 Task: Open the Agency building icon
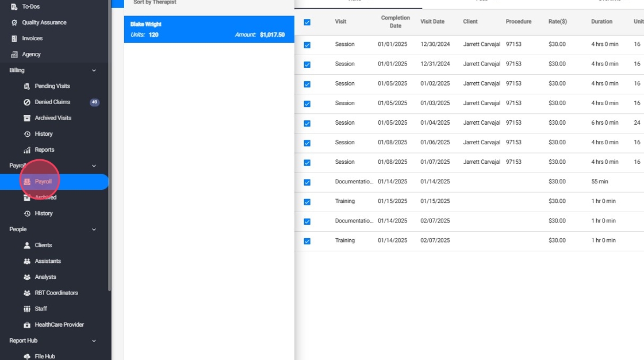point(14,55)
